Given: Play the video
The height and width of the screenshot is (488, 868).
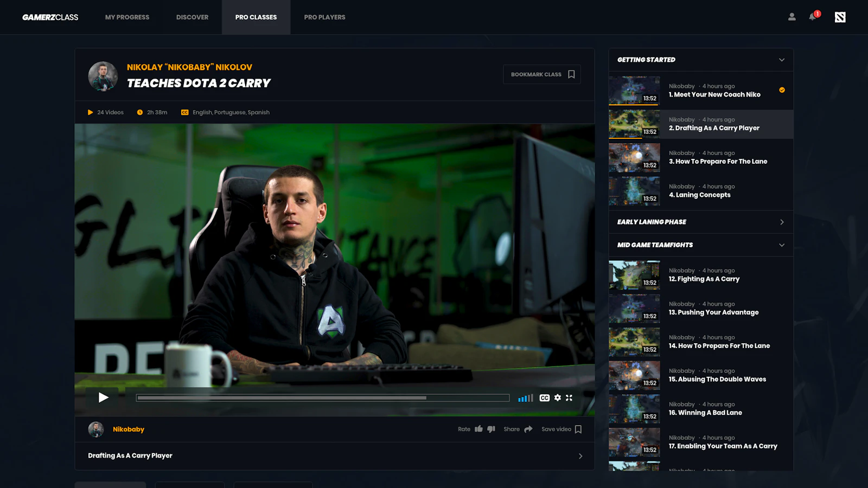Looking at the screenshot, I should coord(103,397).
